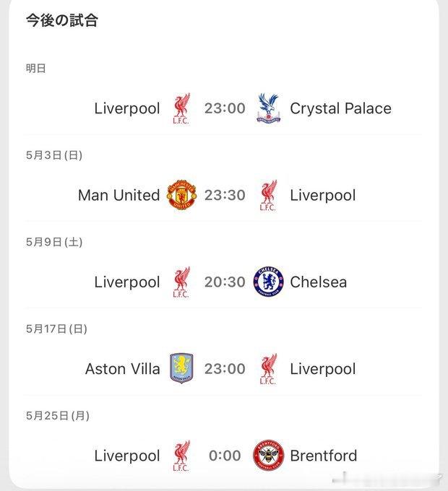Viewport: 448px width, 491px height.
Task: Click the Manchester United crest
Action: [181, 195]
